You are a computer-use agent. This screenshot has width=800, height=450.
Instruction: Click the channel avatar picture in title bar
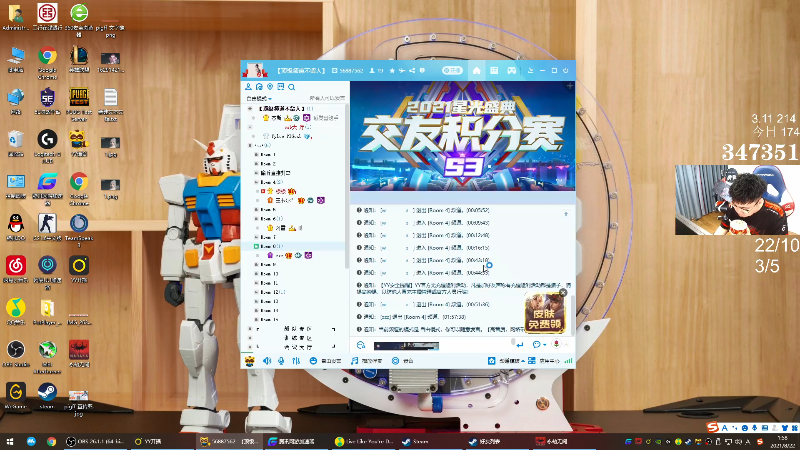click(x=255, y=70)
